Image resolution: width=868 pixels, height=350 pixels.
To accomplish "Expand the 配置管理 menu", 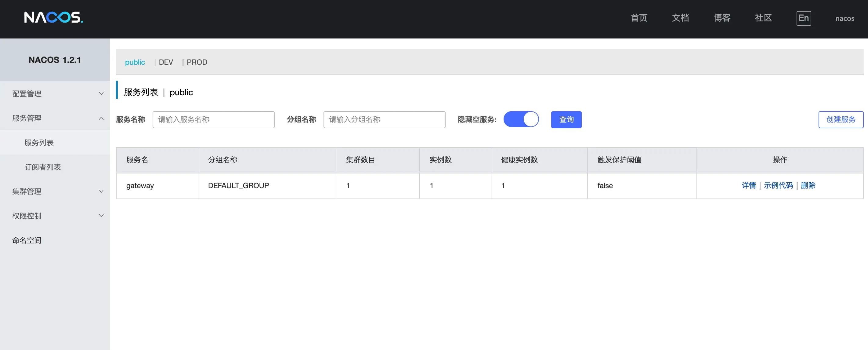I will pos(55,94).
